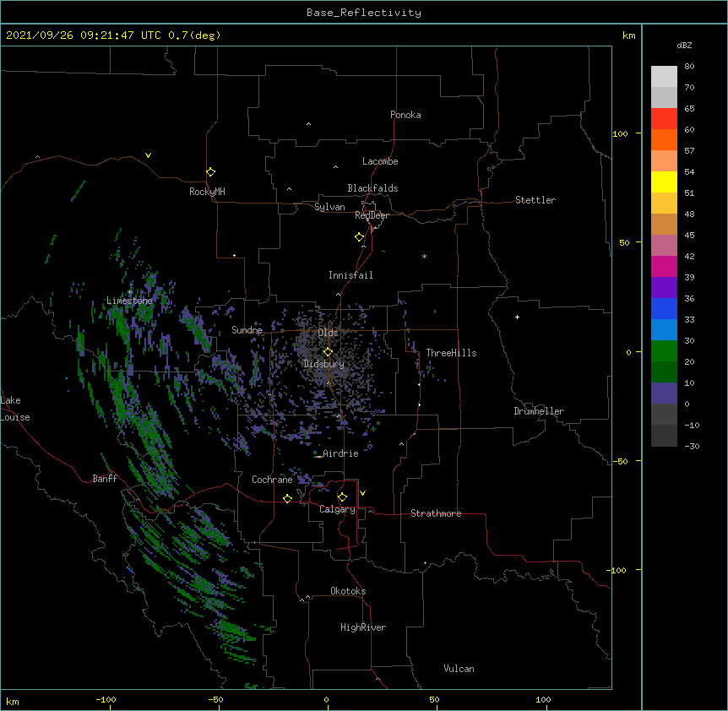Click the Base_Reflectivity title
This screenshot has width=728, height=711.
(x=364, y=13)
